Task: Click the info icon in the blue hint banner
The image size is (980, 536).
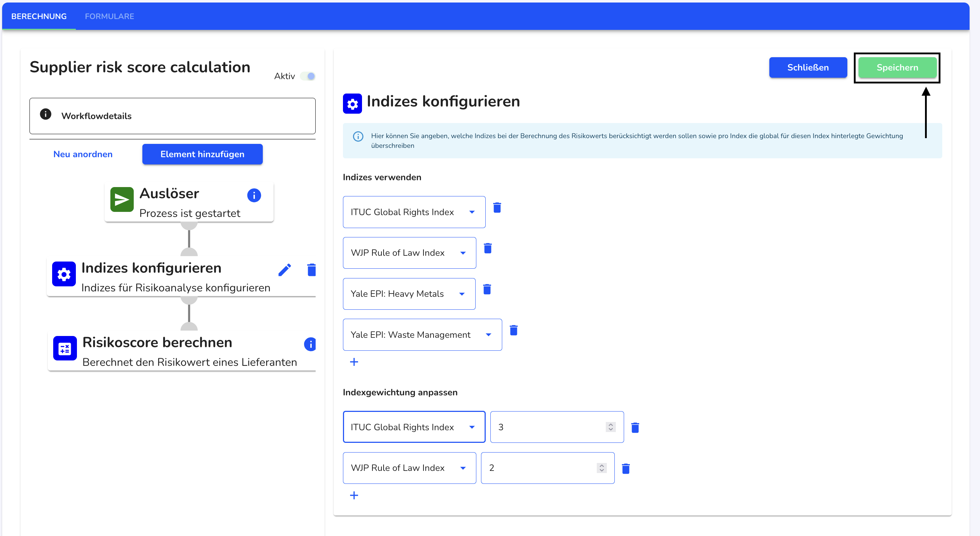Action: click(x=358, y=136)
